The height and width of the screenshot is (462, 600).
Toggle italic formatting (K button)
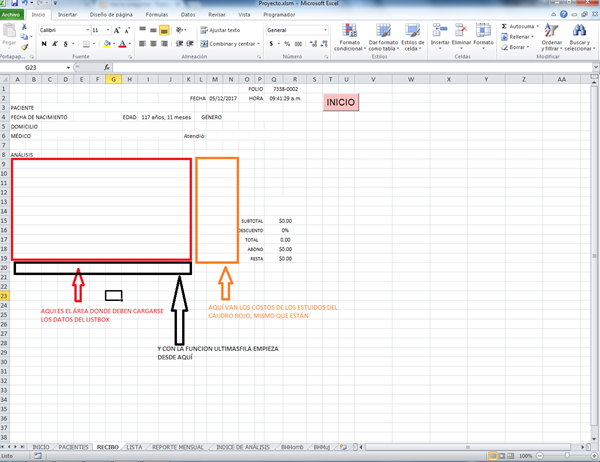pyautogui.click(x=53, y=44)
